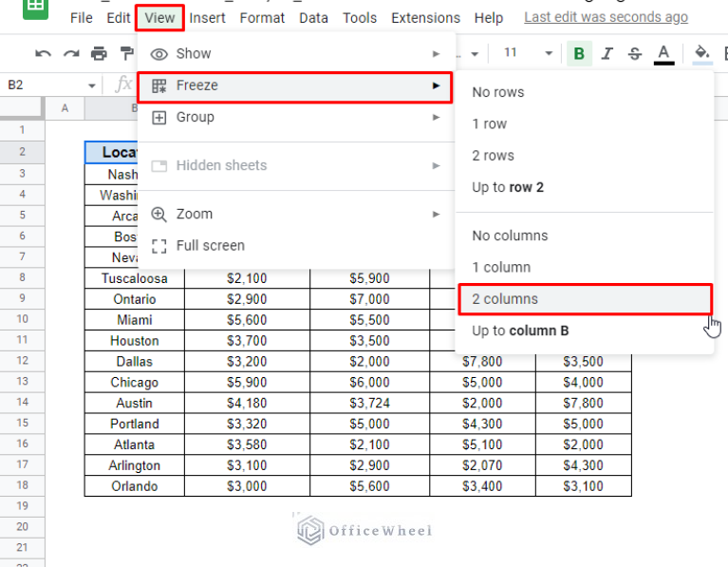Screen dimensions: 728x567
Task: Click the Google Sheets logo icon
Action: click(x=36, y=9)
